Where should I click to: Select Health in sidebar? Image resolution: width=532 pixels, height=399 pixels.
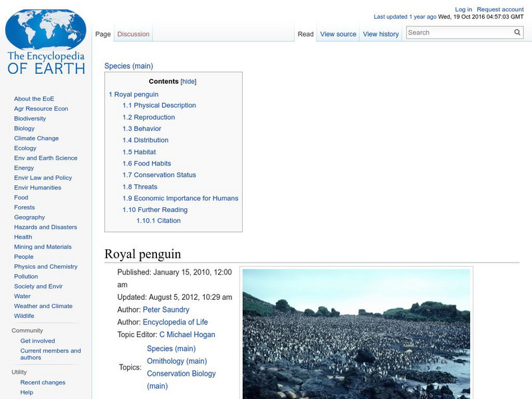point(23,237)
